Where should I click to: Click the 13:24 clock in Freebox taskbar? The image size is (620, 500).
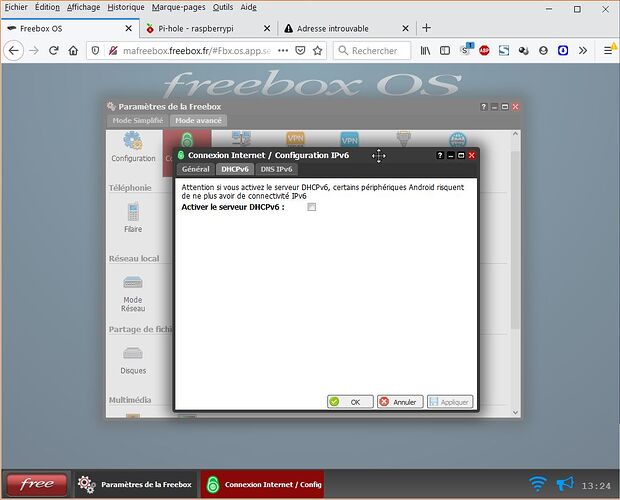[x=596, y=485]
